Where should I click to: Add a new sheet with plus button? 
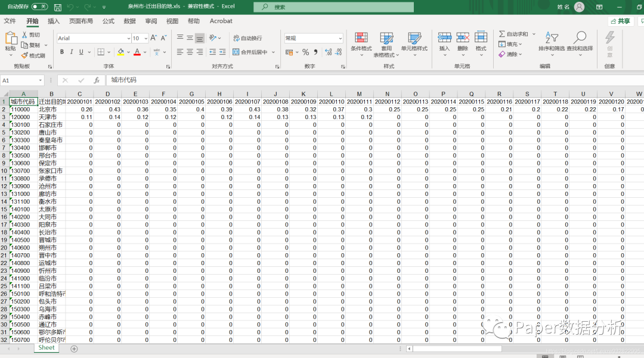[x=74, y=348]
